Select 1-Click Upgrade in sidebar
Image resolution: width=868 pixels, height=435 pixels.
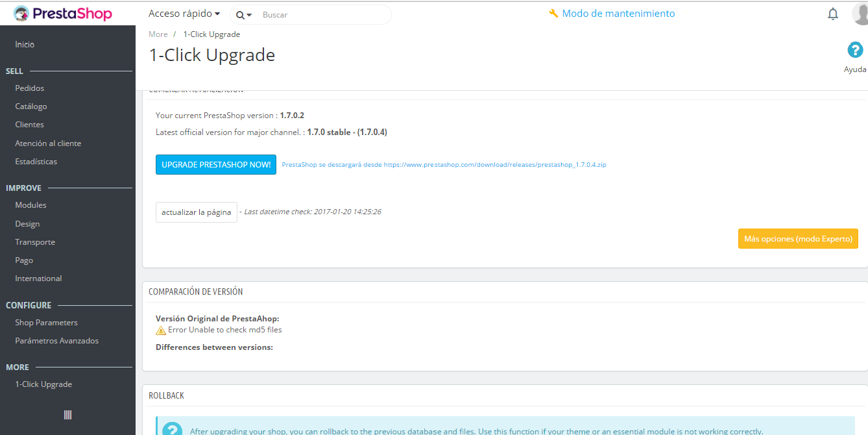(43, 384)
